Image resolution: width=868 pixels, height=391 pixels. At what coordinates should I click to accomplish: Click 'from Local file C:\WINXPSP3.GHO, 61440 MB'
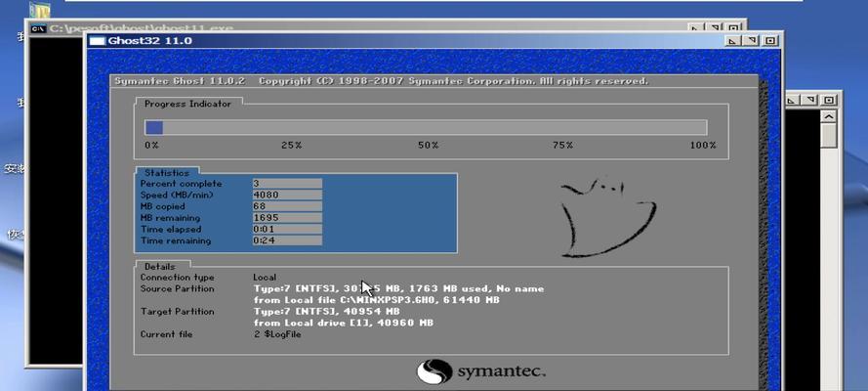click(x=377, y=300)
